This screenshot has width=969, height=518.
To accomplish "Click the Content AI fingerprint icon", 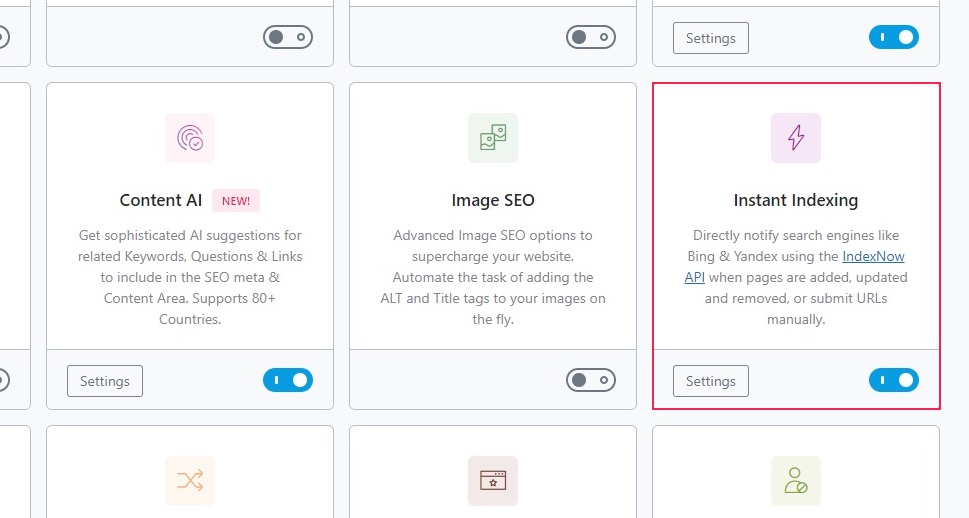I will coord(190,138).
